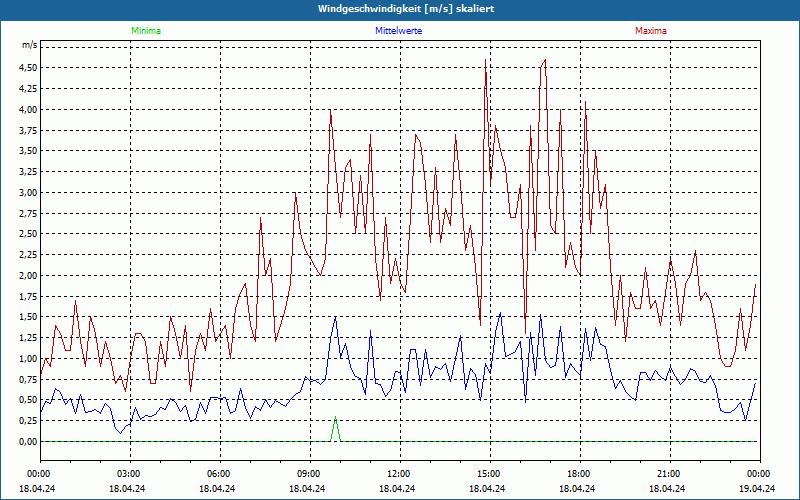Click the chart title Windgeschwindigkeit [m/s] skaliert

pyautogui.click(x=406, y=9)
